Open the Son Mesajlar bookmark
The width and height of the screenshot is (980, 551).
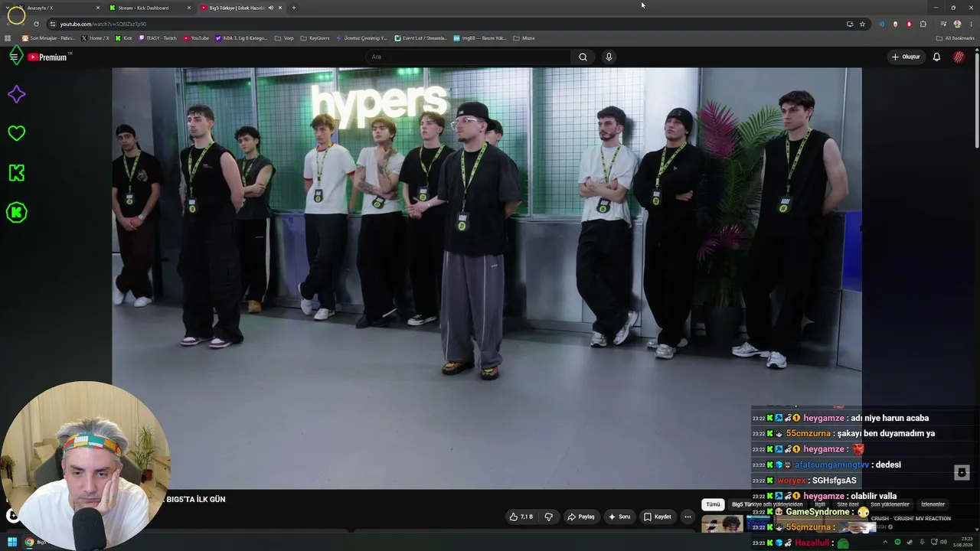(x=48, y=38)
